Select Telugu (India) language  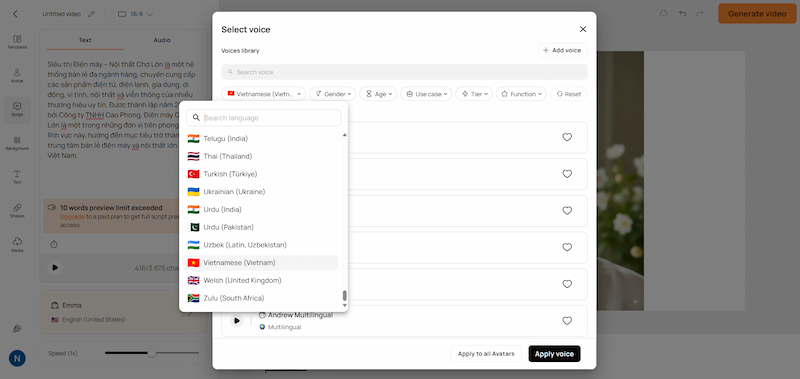[x=261, y=138]
